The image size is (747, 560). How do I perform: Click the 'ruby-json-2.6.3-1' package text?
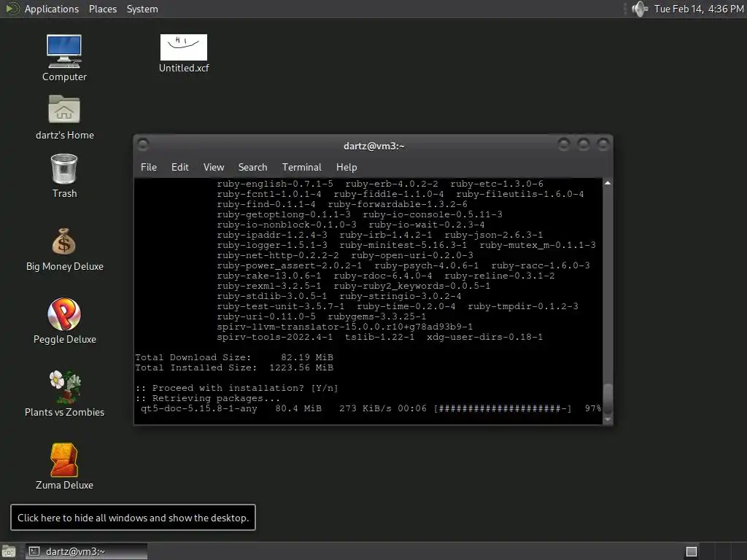[x=494, y=235]
